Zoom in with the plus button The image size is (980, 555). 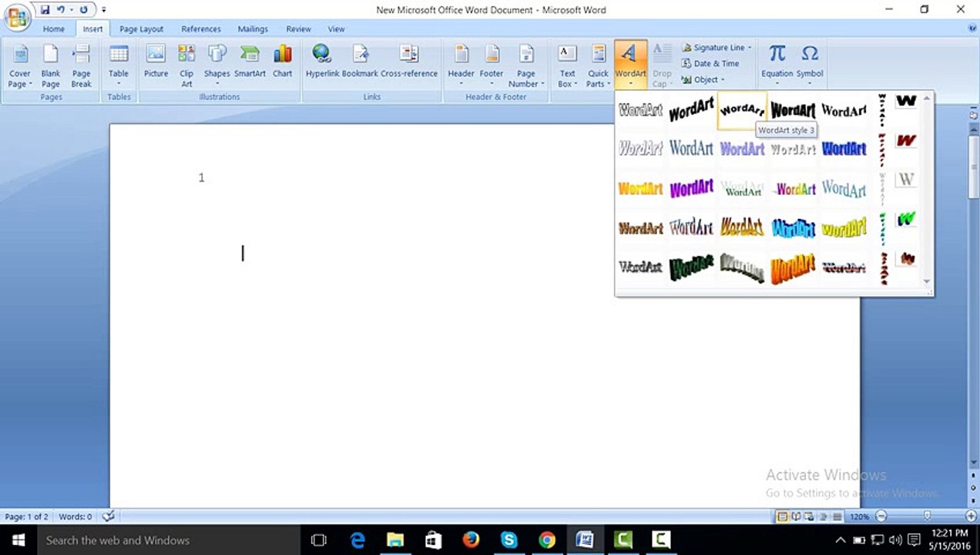pos(971,516)
